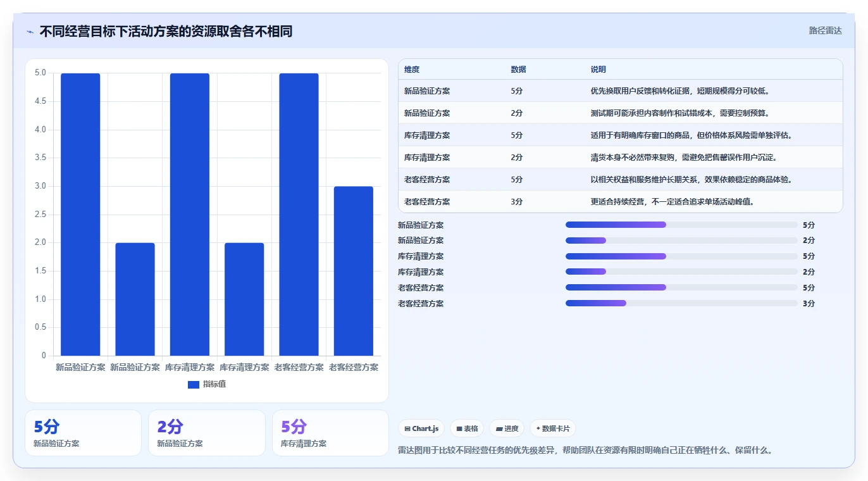
Task: Click the 老客经营方案 progress bar showing 5分
Action: [681, 288]
